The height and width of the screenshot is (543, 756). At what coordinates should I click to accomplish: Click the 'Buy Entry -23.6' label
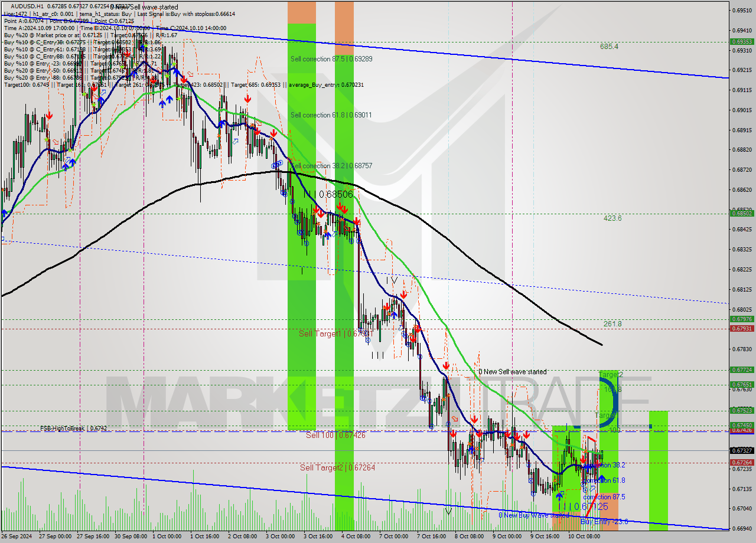click(x=604, y=522)
